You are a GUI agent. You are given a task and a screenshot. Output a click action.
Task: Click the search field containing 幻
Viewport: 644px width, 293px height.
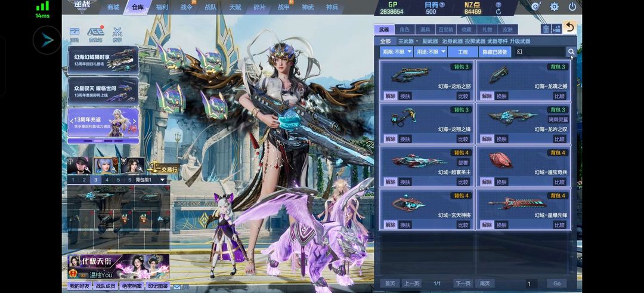tap(539, 52)
